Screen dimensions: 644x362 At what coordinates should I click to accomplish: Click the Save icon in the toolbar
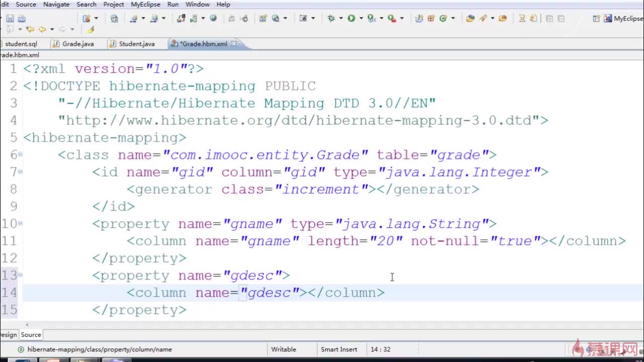click(10, 19)
